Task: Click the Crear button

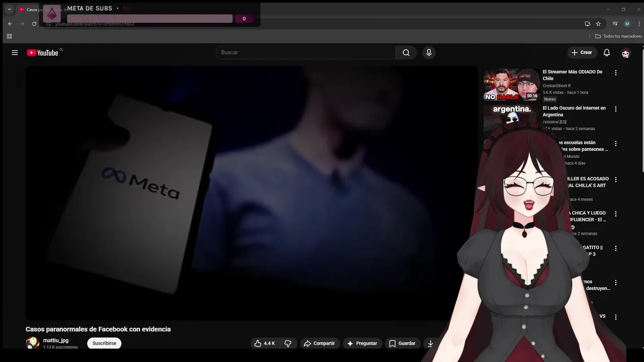Action: tap(582, 53)
